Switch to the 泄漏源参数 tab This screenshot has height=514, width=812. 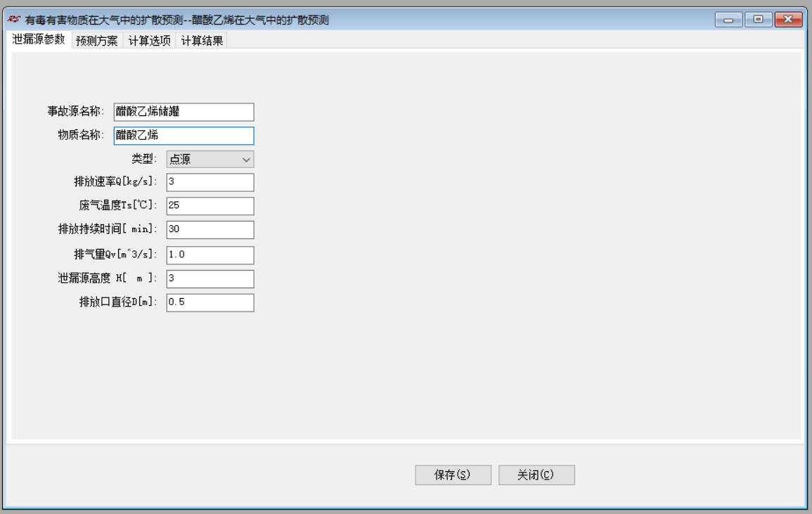[x=39, y=39]
